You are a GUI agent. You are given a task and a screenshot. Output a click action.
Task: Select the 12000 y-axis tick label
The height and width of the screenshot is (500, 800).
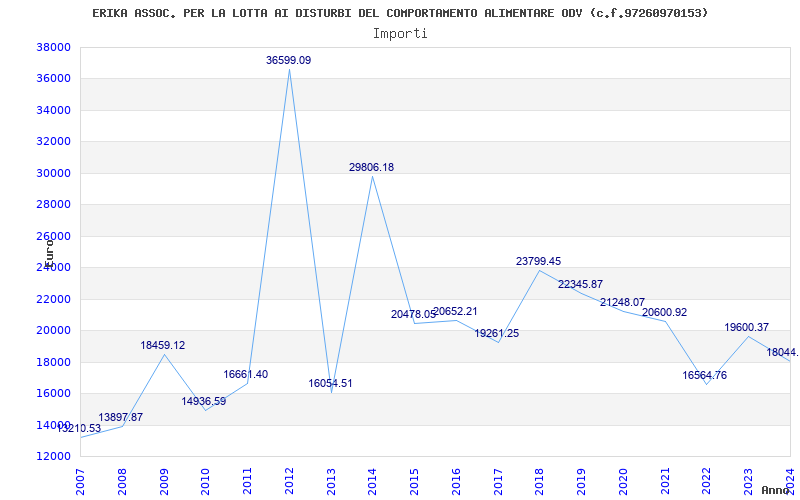[53, 456]
